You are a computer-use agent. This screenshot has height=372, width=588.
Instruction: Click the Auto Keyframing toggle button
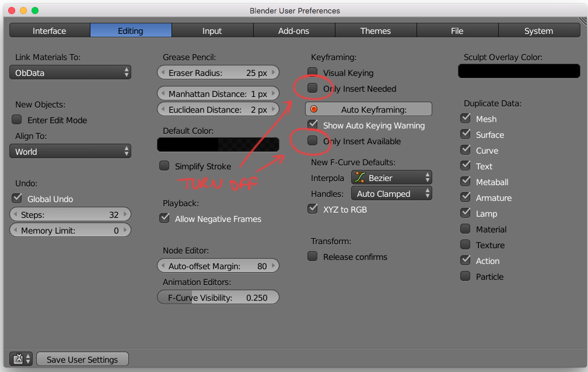[x=369, y=109]
